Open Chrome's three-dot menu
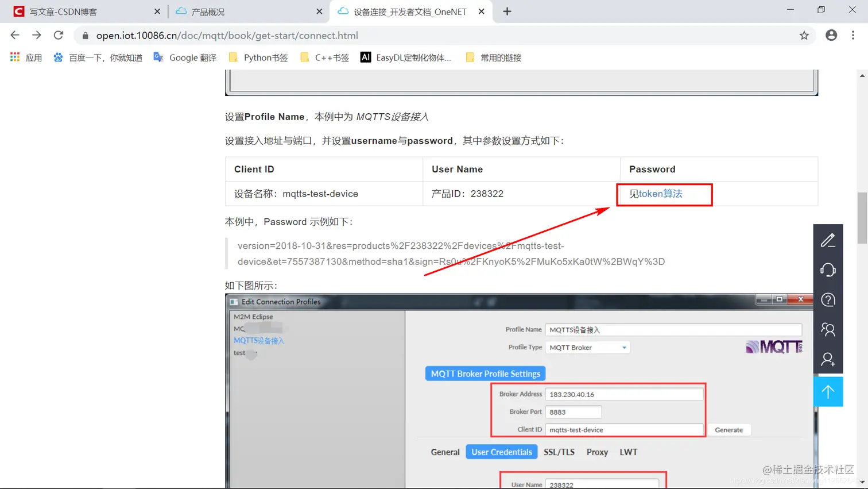Screen dimensions: 868x489 (853, 35)
